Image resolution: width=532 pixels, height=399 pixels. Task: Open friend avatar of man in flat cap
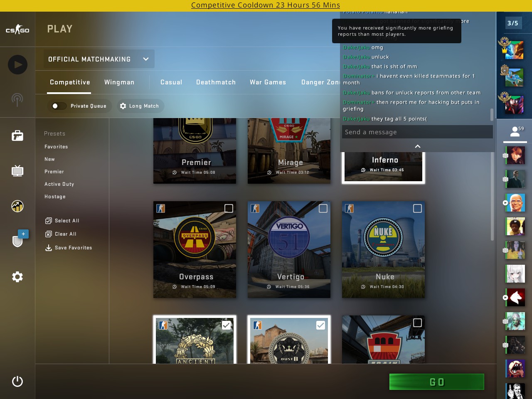(x=515, y=179)
